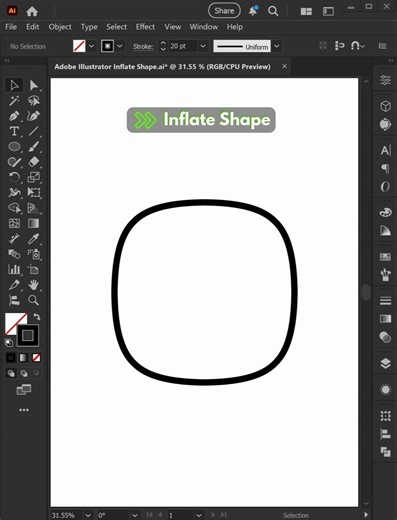Open the Edit menu
Viewport: 397px width, 520px height.
(33, 27)
